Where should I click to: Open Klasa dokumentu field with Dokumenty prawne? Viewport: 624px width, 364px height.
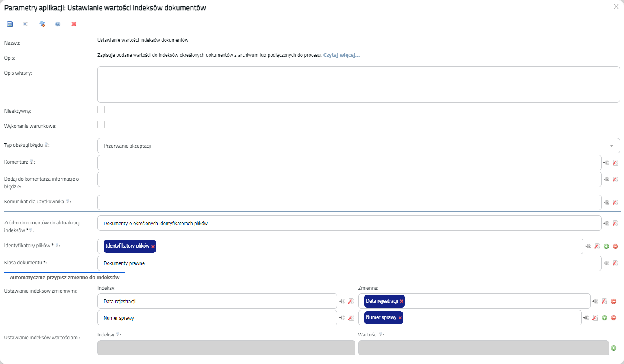pos(349,263)
